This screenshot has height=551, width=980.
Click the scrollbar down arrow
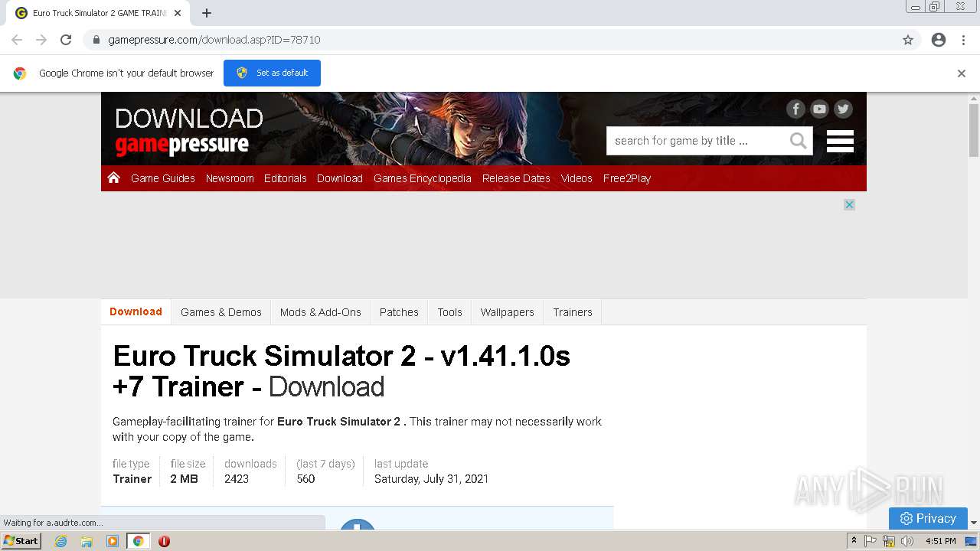974,523
